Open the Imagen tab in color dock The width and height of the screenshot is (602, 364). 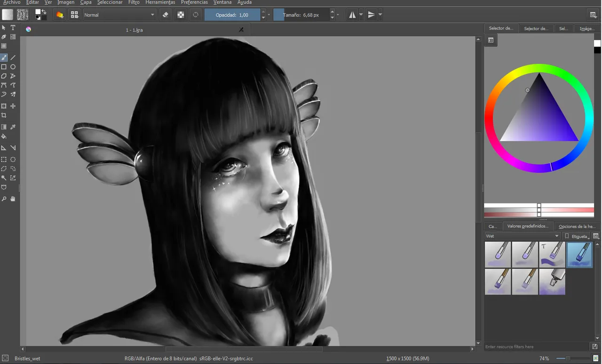(587, 29)
